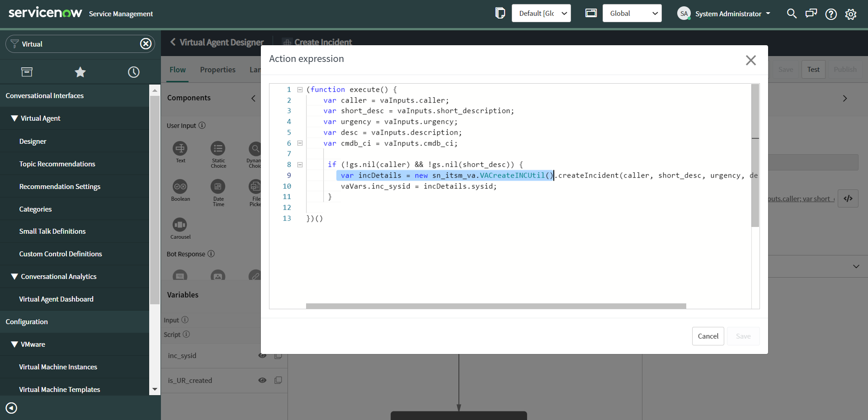Show favorites star tab

coord(80,72)
